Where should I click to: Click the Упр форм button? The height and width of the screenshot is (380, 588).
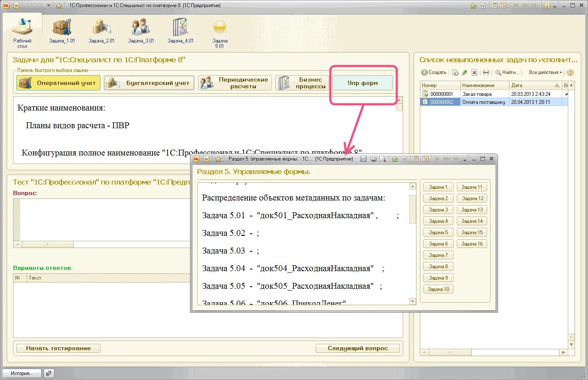[x=363, y=83]
